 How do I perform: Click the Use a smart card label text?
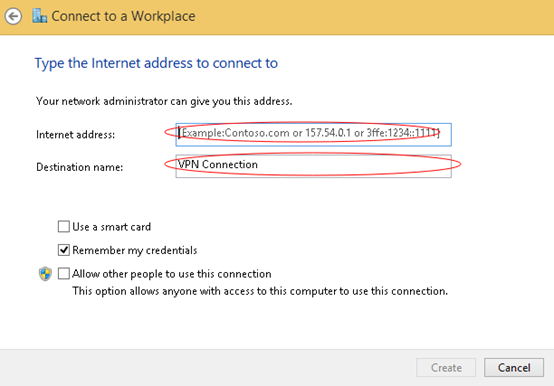(112, 227)
